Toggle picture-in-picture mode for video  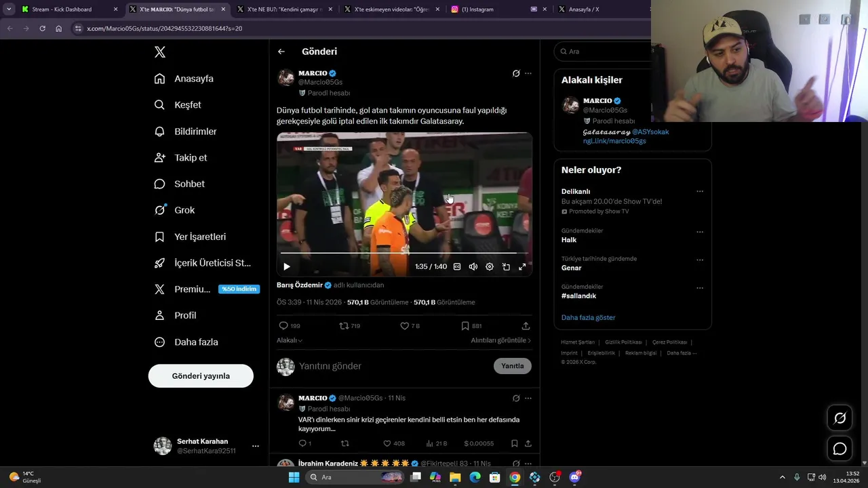506,267
